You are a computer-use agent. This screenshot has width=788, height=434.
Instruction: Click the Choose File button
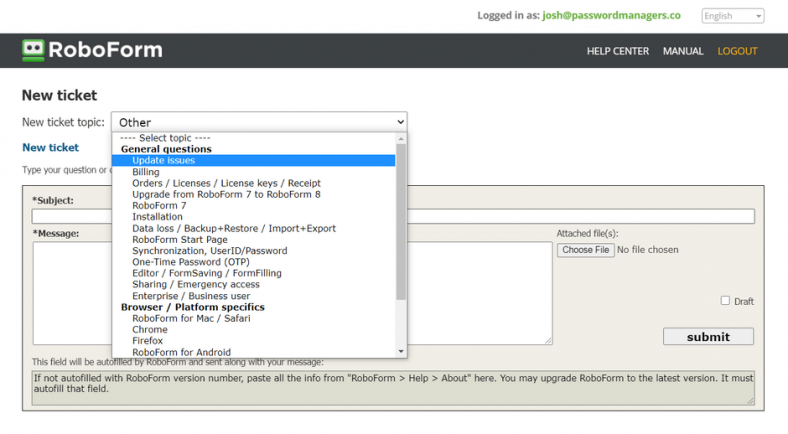pyautogui.click(x=585, y=250)
